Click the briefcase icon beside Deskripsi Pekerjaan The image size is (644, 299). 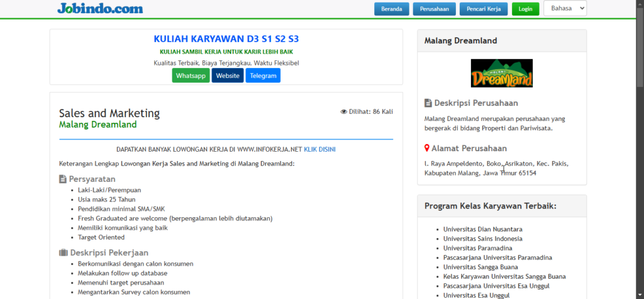(64, 252)
